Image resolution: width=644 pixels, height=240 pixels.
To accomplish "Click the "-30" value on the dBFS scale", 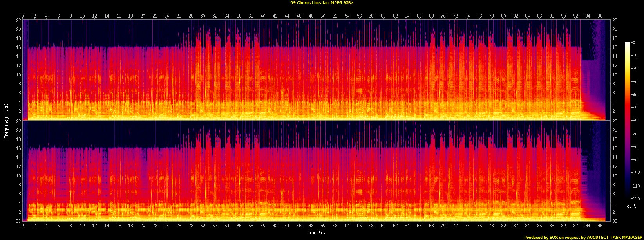I will [x=635, y=81].
